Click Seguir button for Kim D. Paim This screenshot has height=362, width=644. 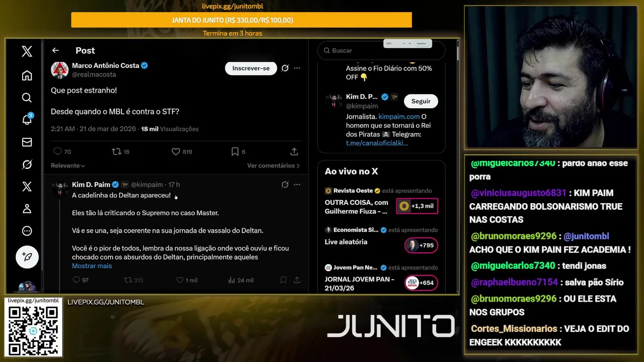pyautogui.click(x=421, y=101)
